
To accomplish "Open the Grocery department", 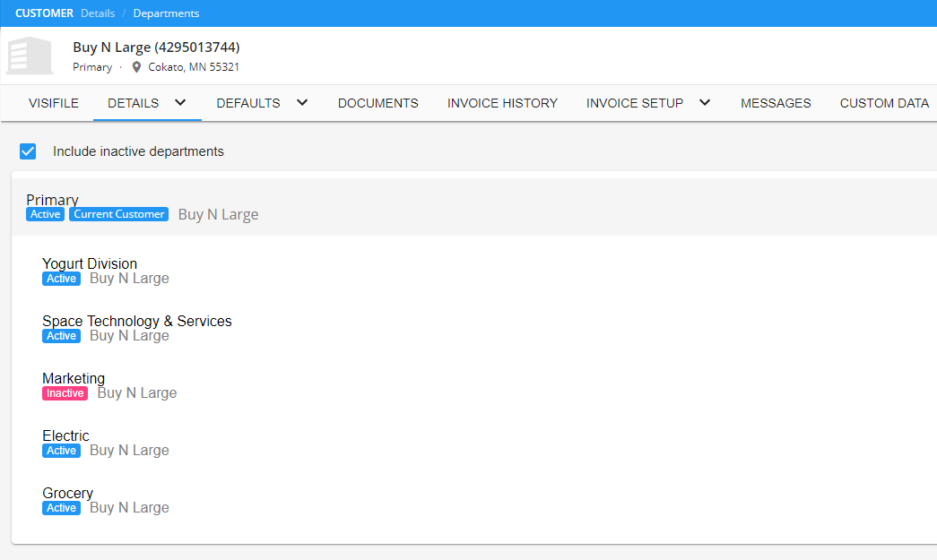I will click(x=67, y=493).
